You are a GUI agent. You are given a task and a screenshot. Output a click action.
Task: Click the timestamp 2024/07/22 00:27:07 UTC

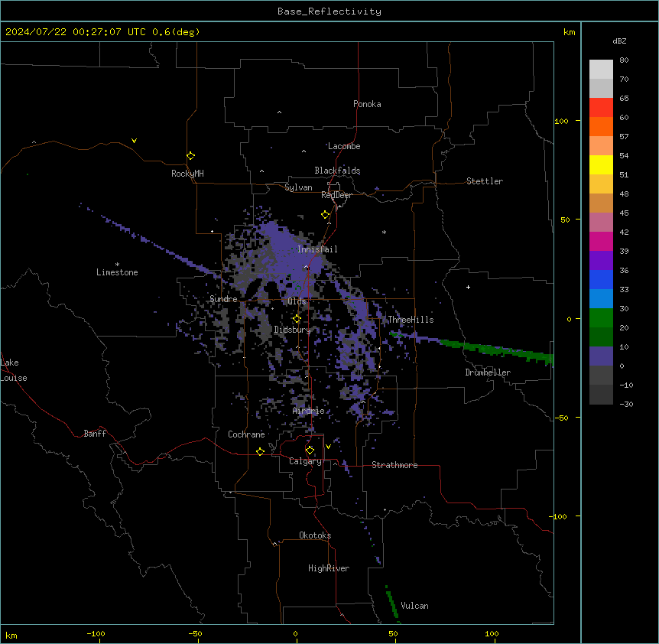[x=76, y=32]
